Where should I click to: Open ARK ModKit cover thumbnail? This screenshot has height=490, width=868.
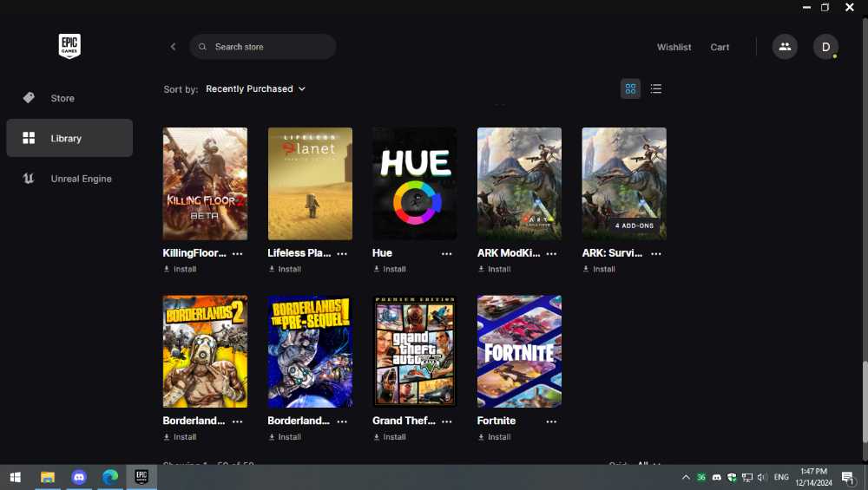pyautogui.click(x=519, y=184)
